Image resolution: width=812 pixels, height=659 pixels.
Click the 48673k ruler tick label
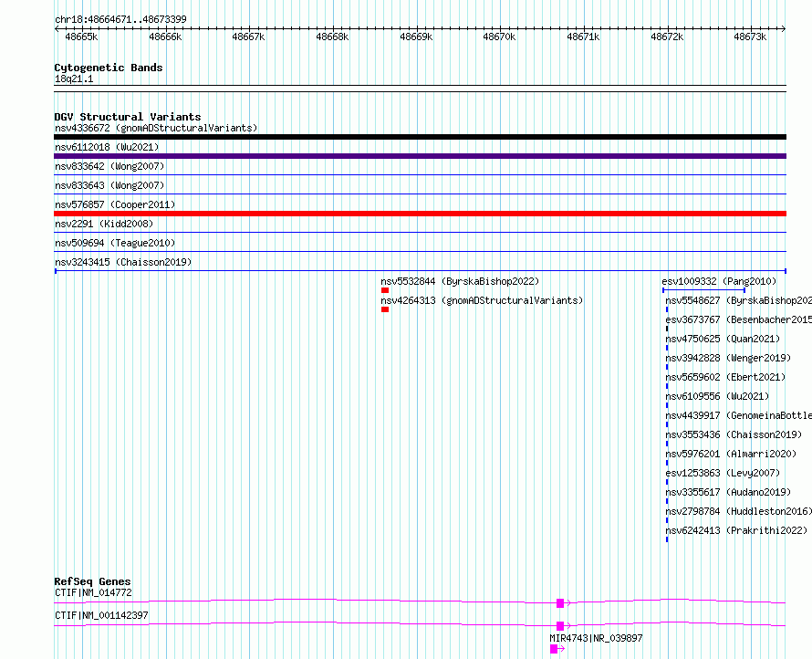pyautogui.click(x=750, y=37)
